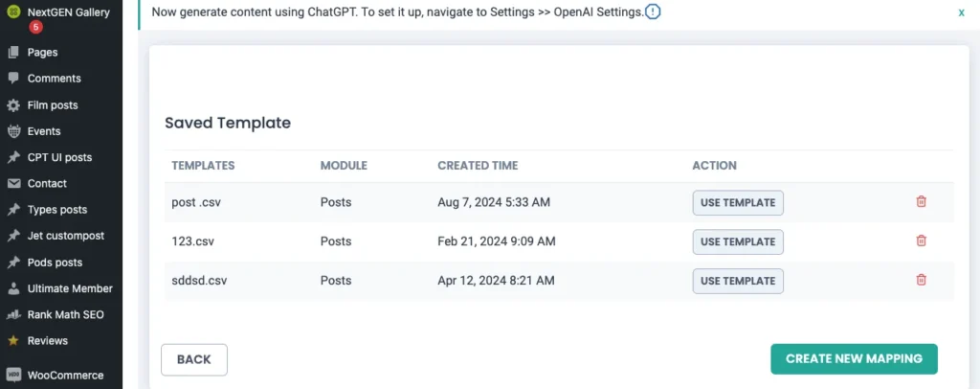Use the 123.csv template

click(738, 241)
